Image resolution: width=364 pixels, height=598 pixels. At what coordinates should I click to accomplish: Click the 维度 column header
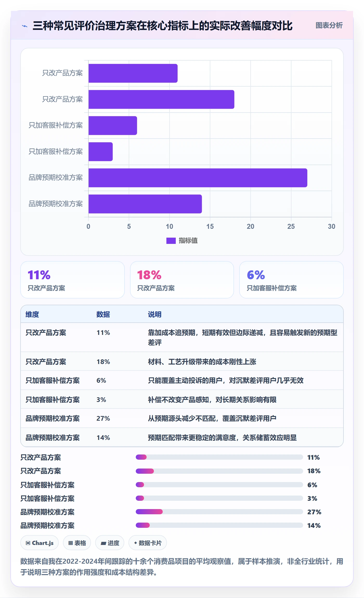click(32, 314)
